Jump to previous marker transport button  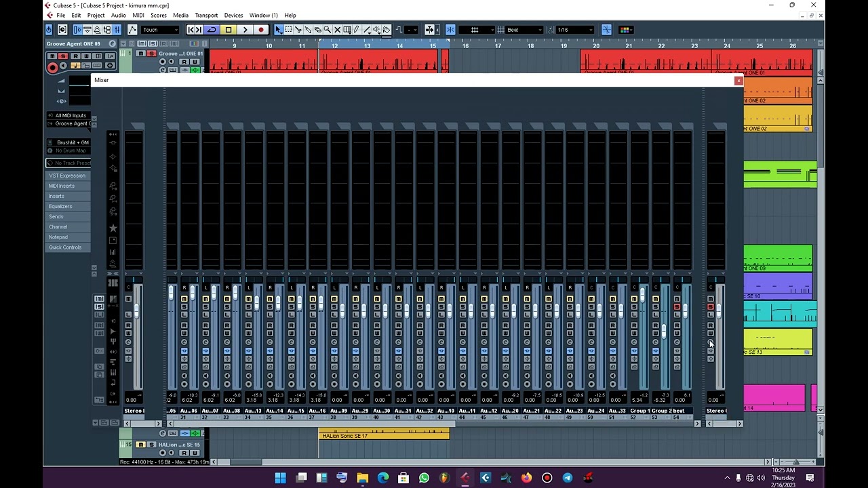point(191,30)
